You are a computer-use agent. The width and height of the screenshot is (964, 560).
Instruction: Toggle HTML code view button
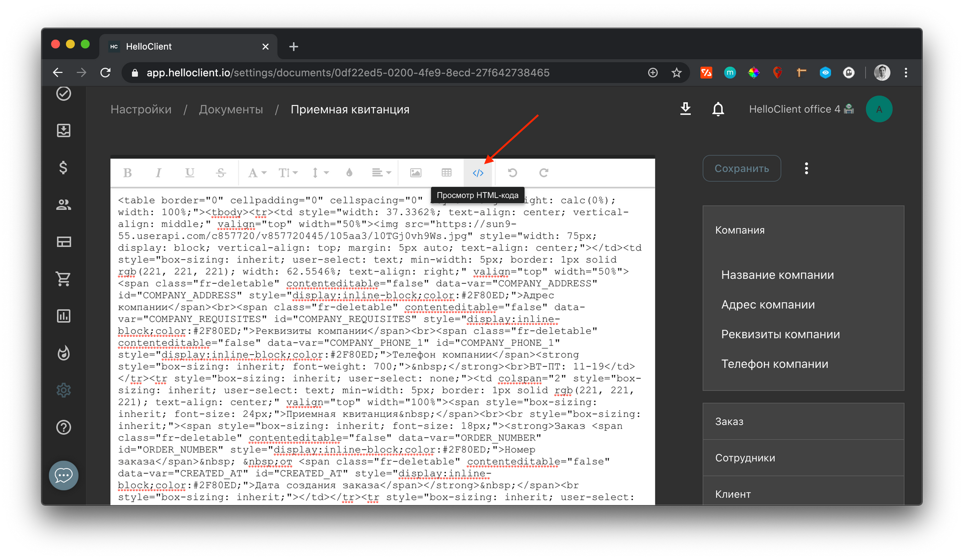point(478,173)
